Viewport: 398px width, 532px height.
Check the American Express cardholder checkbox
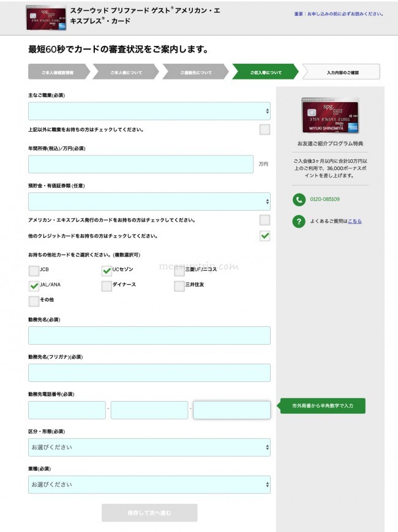265,220
